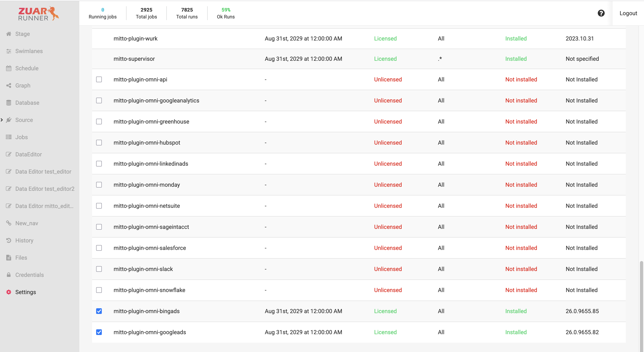
Task: Open the Stage page
Action: (22, 34)
